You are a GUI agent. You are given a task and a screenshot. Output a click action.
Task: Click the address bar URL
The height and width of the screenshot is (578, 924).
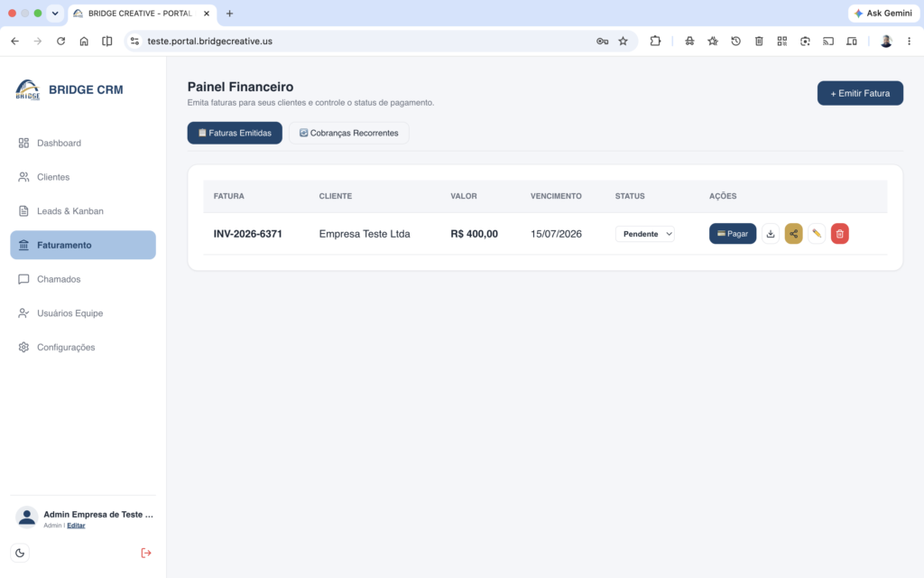(x=209, y=42)
